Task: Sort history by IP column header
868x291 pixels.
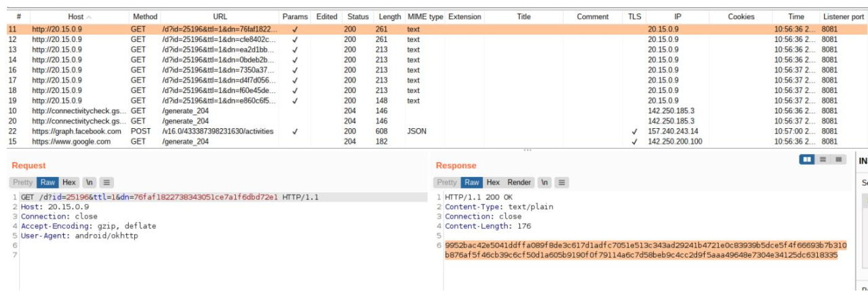Action: point(677,16)
